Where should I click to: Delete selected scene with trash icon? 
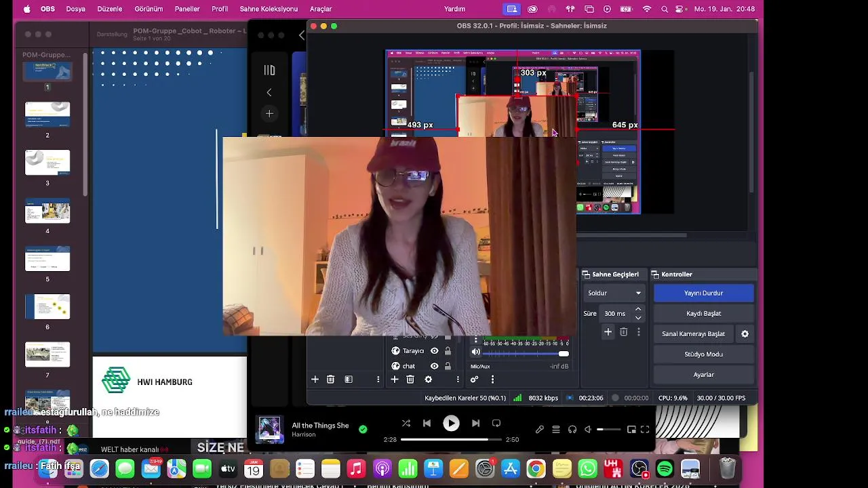[x=331, y=380]
